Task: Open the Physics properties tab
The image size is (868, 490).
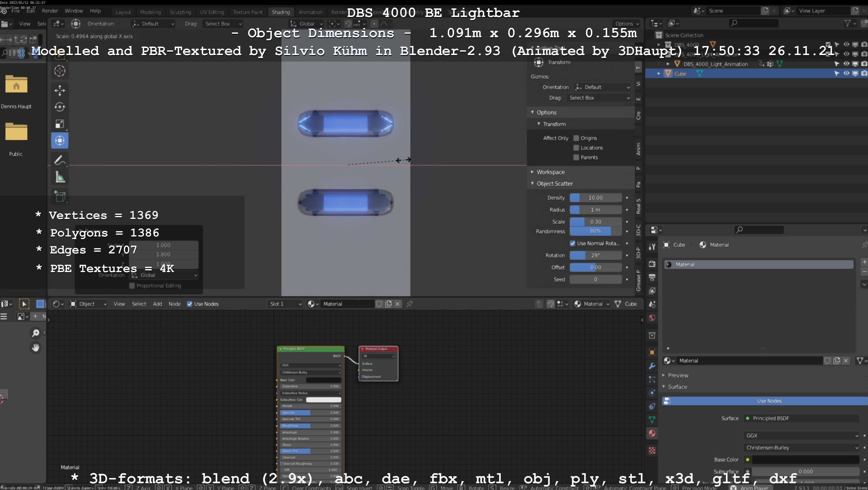Action: point(652,393)
